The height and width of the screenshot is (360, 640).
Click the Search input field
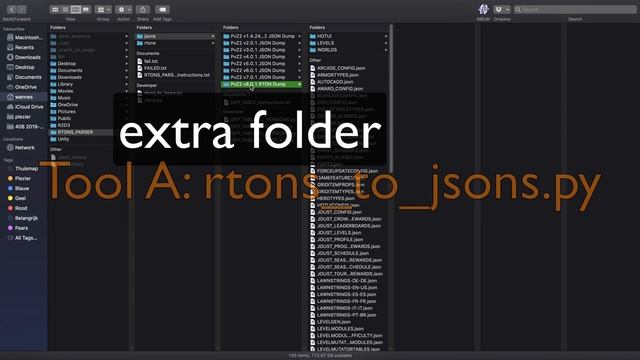575,9
